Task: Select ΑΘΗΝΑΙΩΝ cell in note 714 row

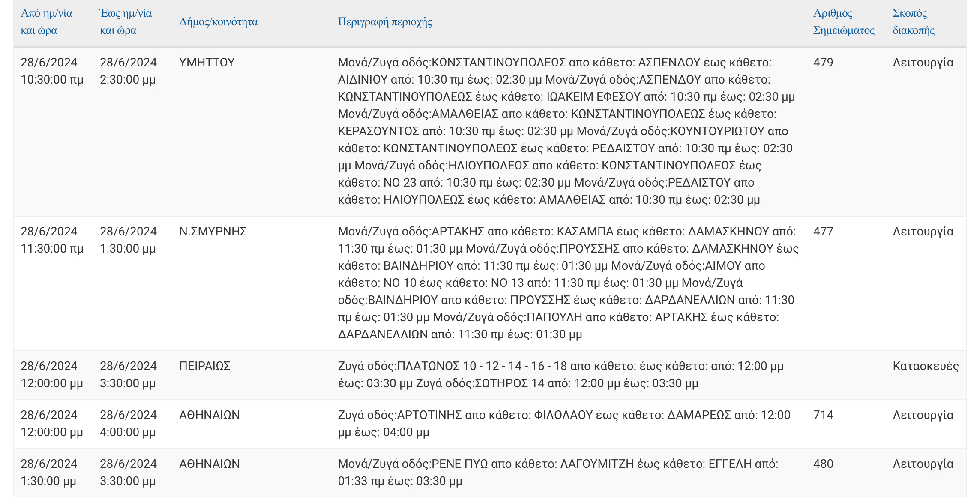Action: (x=210, y=415)
